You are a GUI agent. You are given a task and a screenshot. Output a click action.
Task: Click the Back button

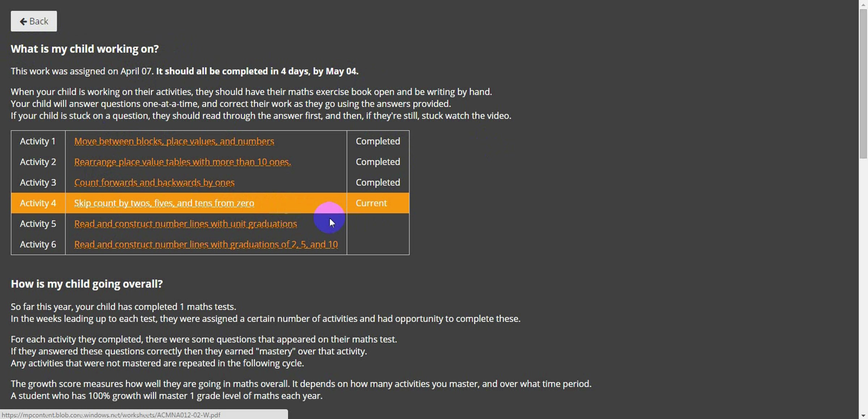[x=34, y=21]
